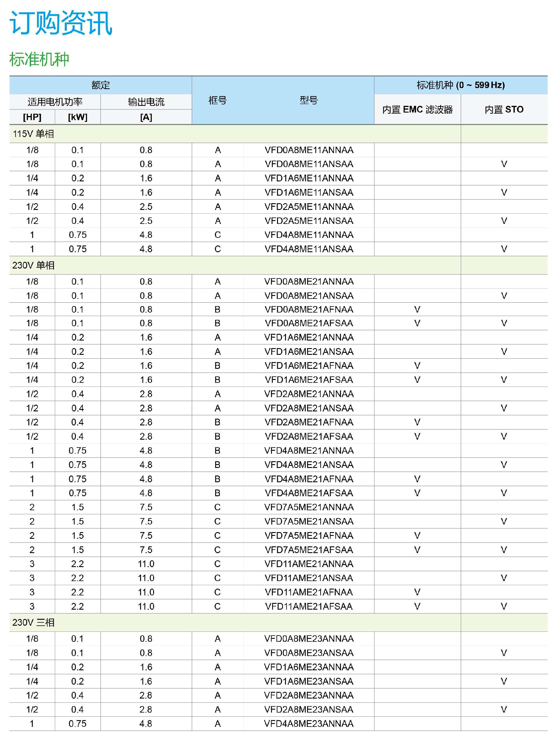The height and width of the screenshot is (742, 560).
Task: Click STO mark for VFD1A6ME11ANSAA
Action: tap(504, 192)
